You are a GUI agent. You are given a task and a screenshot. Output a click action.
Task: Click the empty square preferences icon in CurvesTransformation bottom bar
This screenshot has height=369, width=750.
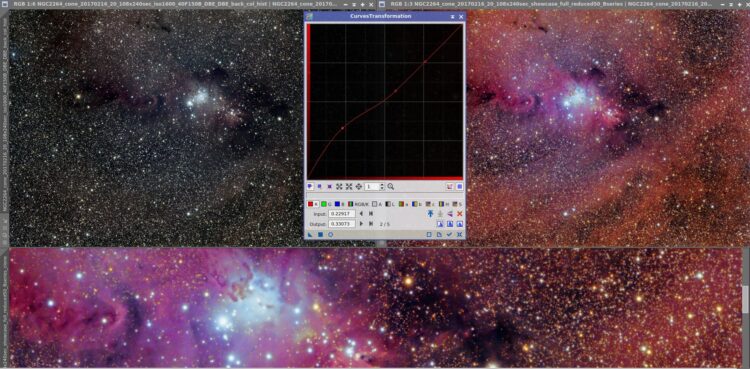(x=429, y=235)
